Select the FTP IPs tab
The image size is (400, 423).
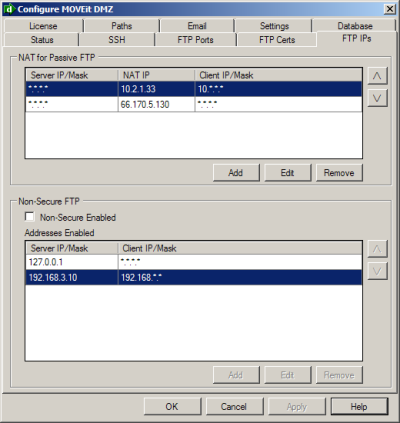coord(356,39)
